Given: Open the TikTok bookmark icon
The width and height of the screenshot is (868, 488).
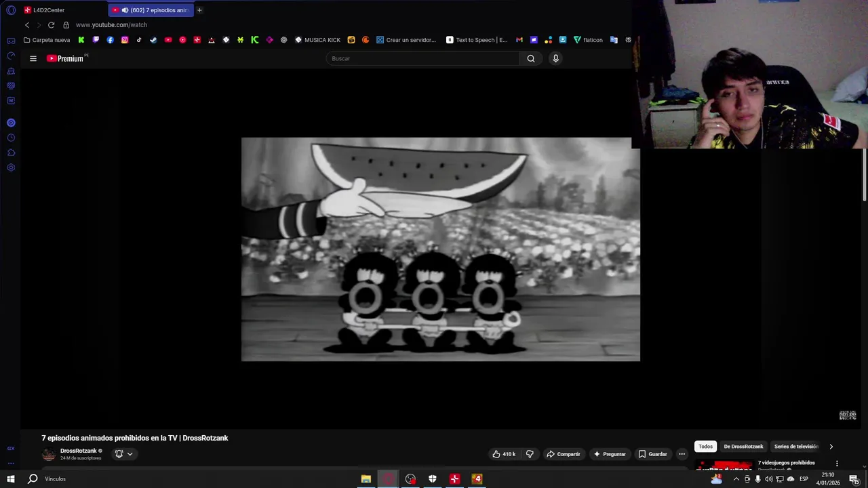Looking at the screenshot, I should click(139, 40).
